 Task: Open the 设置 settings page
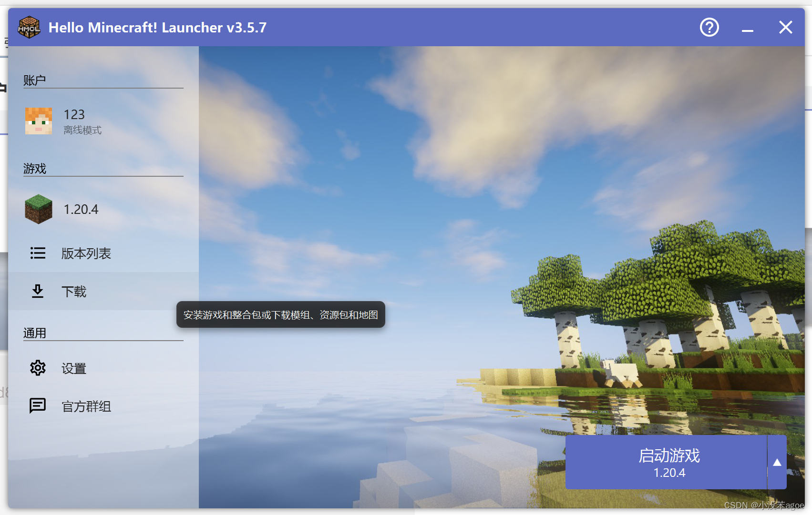(103, 368)
